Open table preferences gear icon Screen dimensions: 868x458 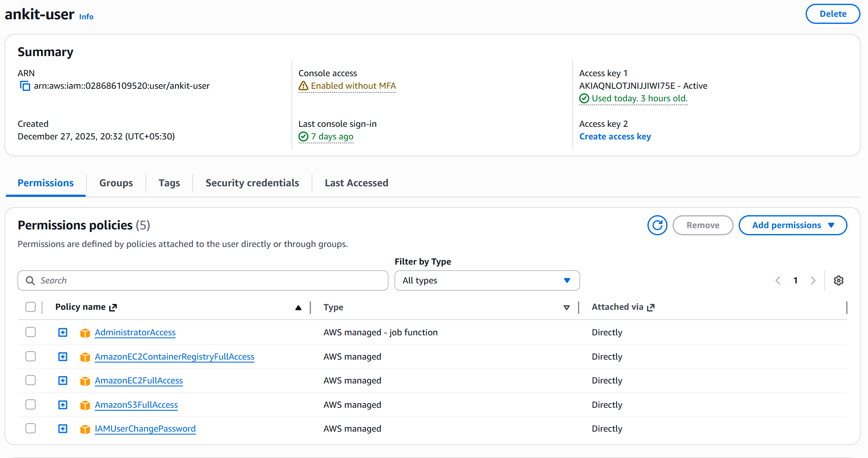838,280
